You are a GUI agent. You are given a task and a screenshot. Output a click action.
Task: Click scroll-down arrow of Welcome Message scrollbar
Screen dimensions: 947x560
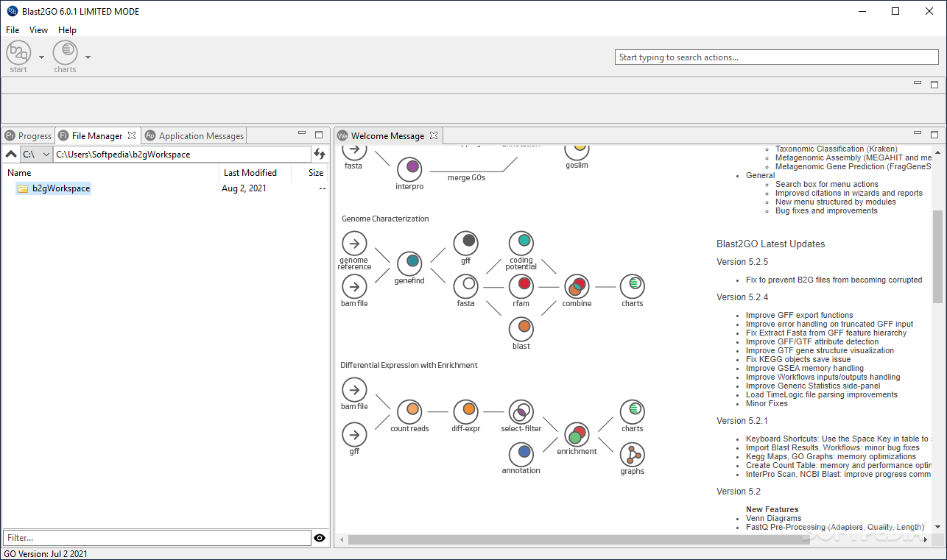click(x=937, y=527)
